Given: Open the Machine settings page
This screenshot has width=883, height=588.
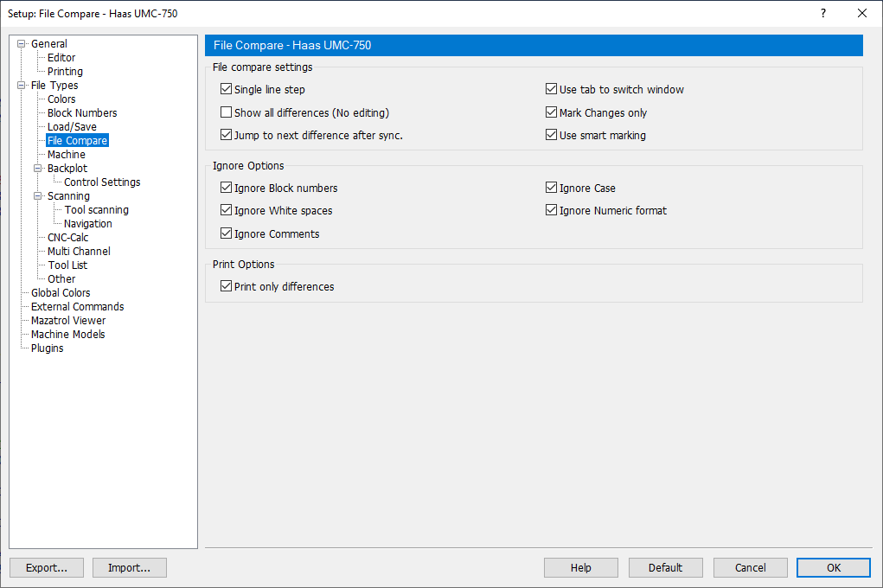Looking at the screenshot, I should click(x=65, y=154).
